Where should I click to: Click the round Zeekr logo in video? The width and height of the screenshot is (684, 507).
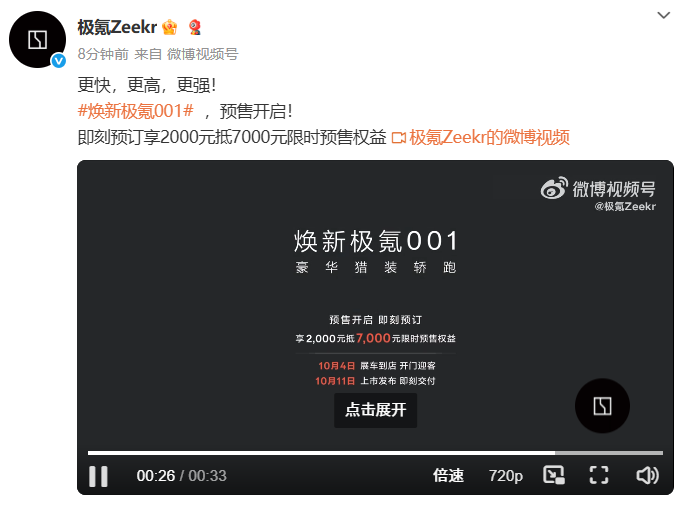pyautogui.click(x=602, y=406)
